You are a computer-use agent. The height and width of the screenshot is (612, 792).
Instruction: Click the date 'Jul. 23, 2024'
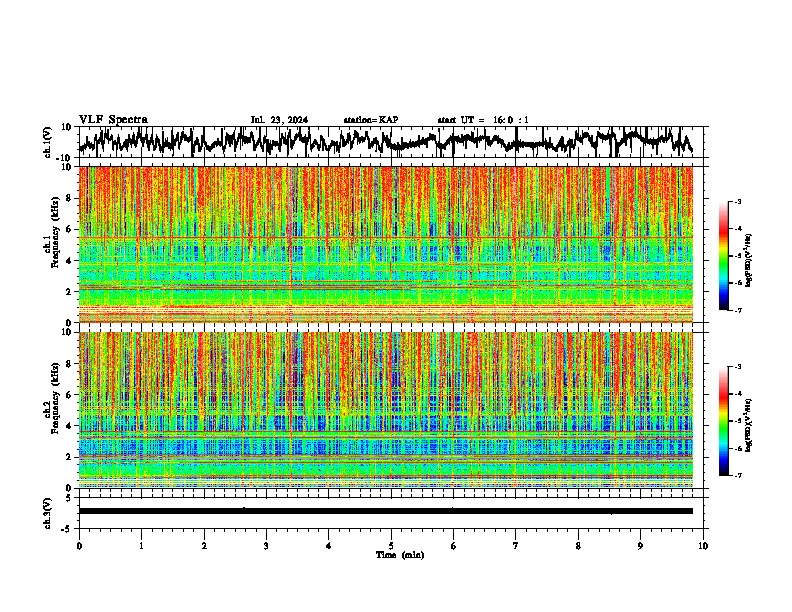[x=279, y=120]
